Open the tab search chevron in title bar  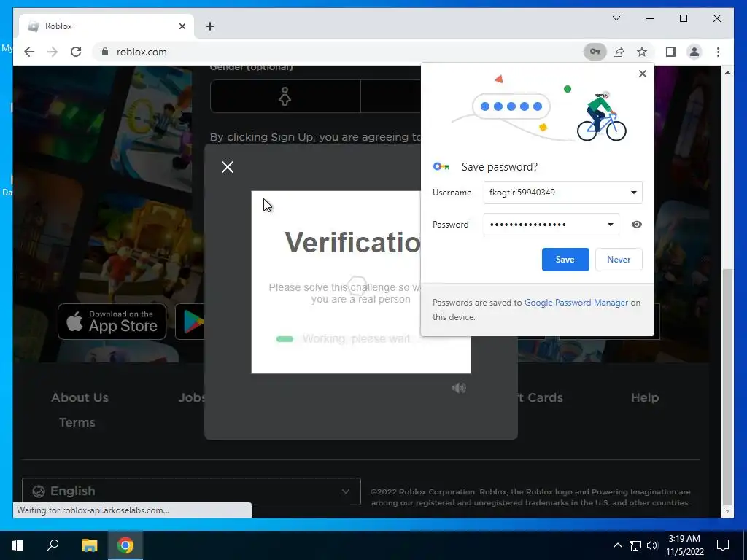616,18
